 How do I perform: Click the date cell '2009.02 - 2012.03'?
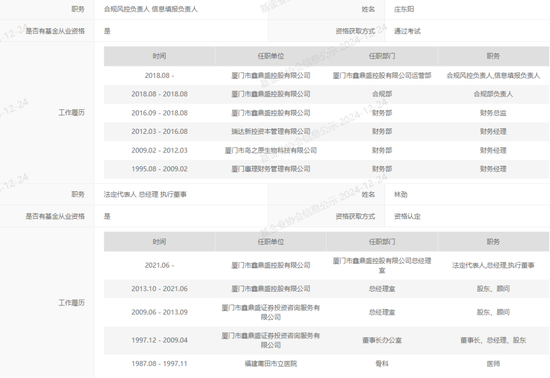click(159, 150)
